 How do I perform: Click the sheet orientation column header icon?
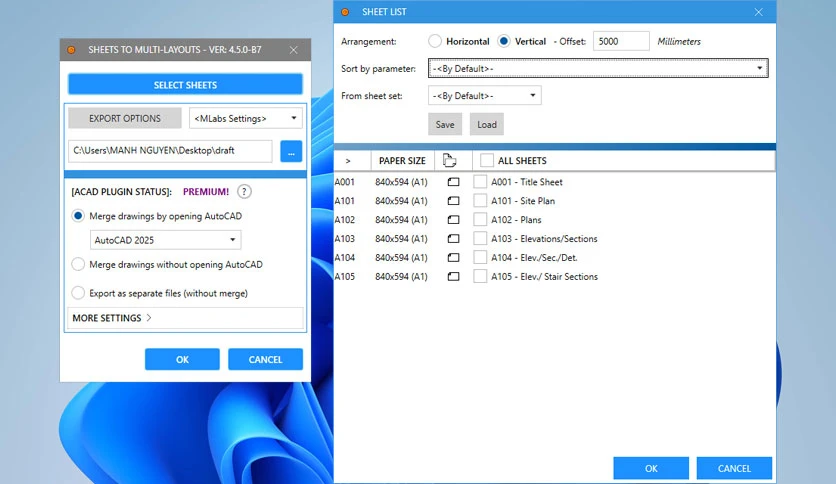449,160
